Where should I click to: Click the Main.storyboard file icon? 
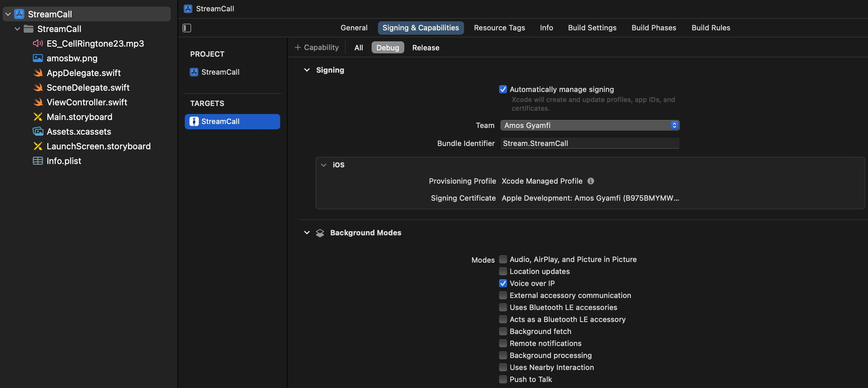click(37, 117)
